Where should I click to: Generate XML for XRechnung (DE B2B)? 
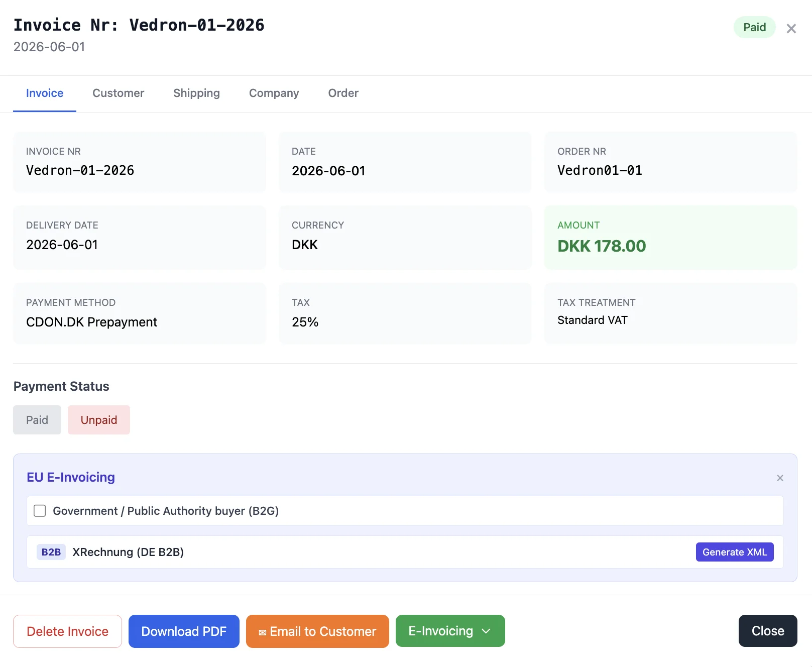734,552
